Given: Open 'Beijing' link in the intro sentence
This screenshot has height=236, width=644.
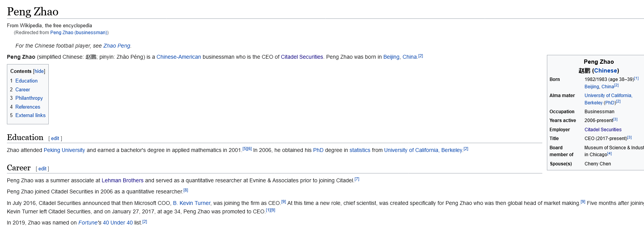Looking at the screenshot, I should coord(391,57).
